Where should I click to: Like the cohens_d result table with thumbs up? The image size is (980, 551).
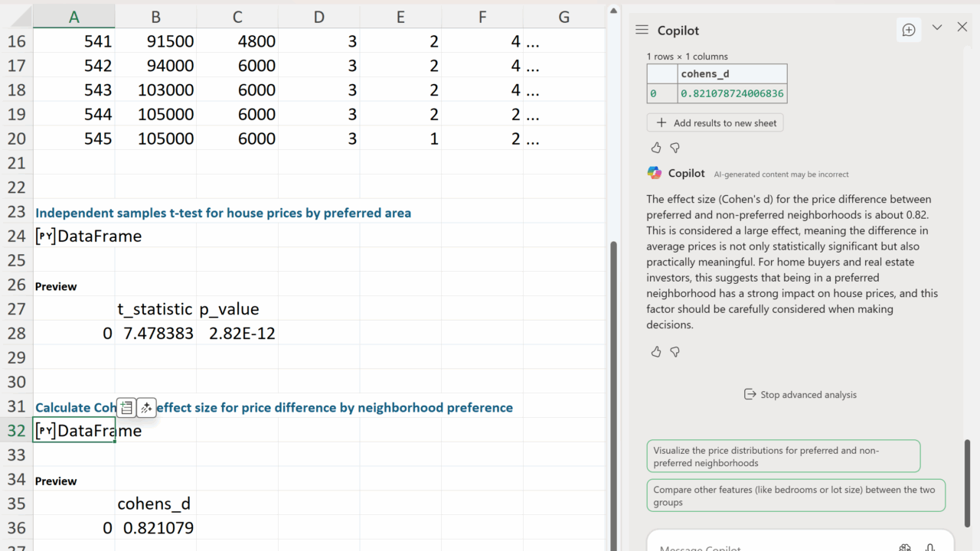(x=656, y=148)
